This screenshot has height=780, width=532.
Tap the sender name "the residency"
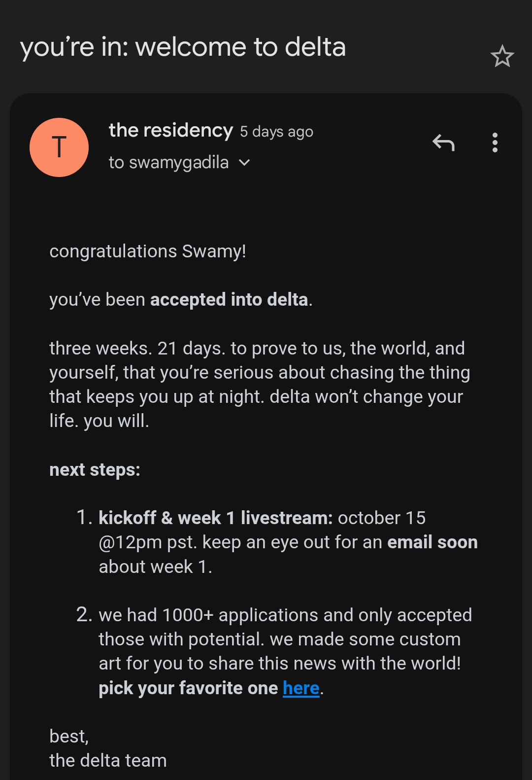tap(170, 131)
